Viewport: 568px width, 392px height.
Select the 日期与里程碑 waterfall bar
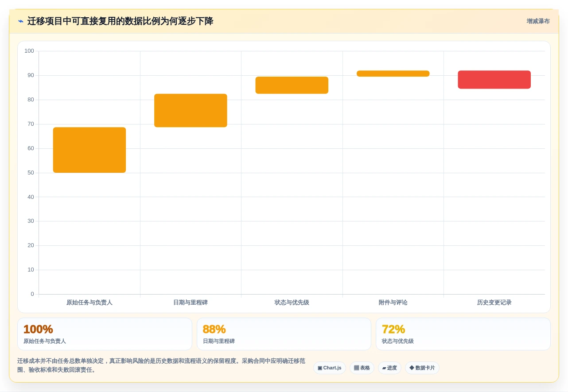191,111
